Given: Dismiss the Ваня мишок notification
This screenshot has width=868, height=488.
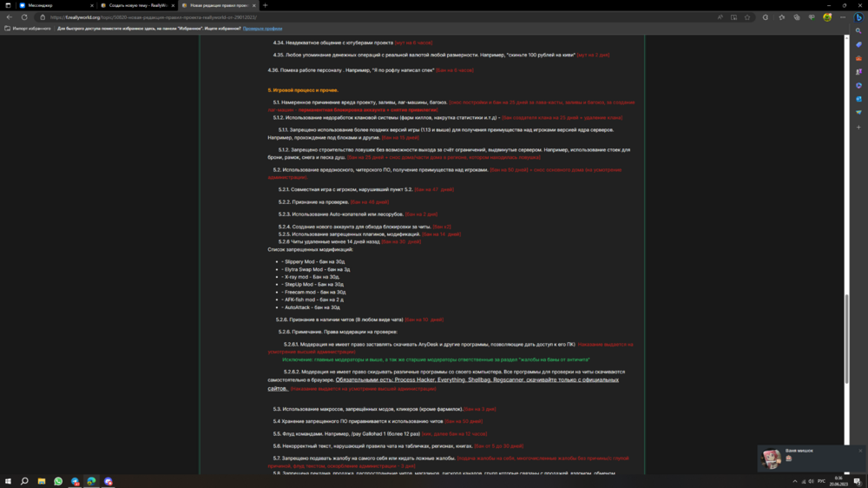Looking at the screenshot, I should point(860,451).
